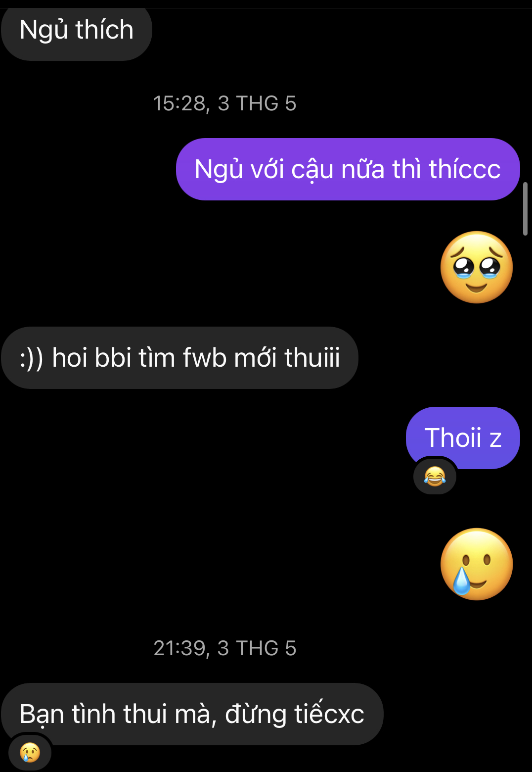
Task: Click the 15:28, 3 THG 5 timestamp
Action: click(x=224, y=103)
